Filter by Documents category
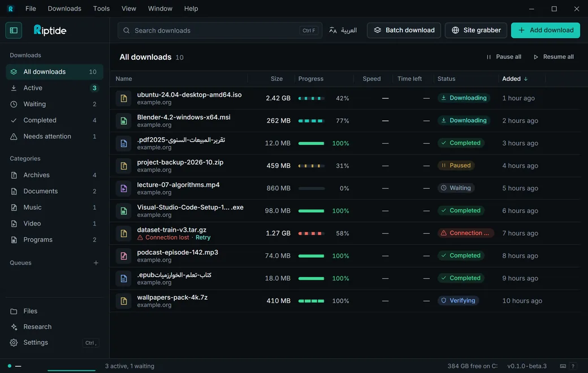This screenshot has height=373, width=588. [54, 191]
